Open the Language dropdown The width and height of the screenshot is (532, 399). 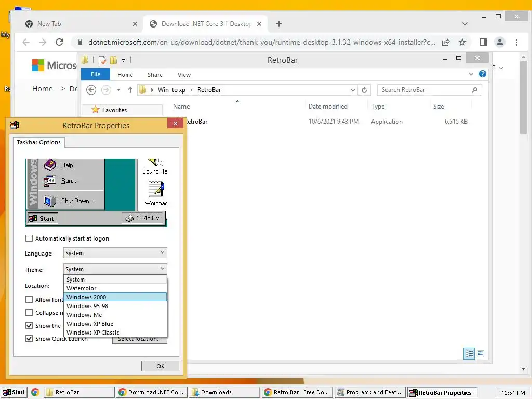coord(115,253)
